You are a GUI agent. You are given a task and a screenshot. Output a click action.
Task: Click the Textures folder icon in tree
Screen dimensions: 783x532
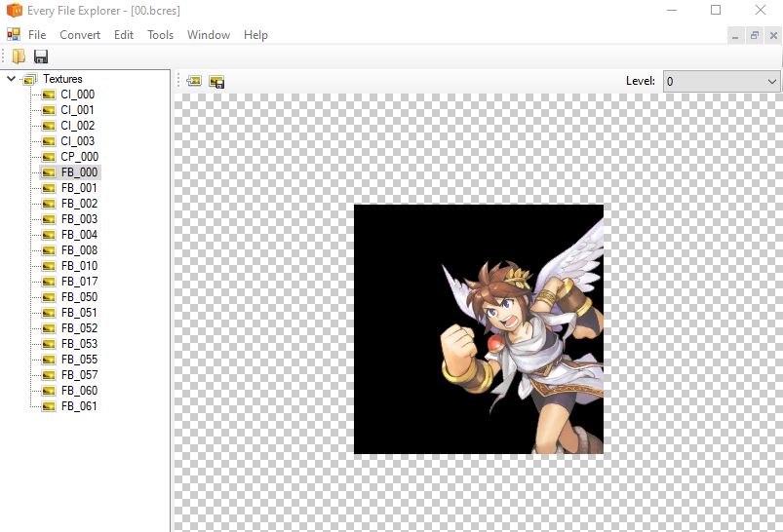click(x=30, y=79)
